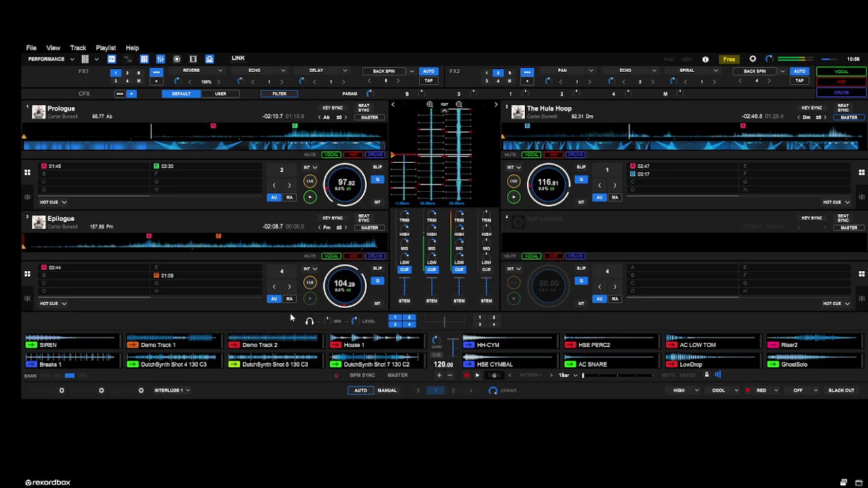Screen dimensions: 868x488
Task: Toggle SLIP on deck 1 Prologue
Action: (378, 167)
